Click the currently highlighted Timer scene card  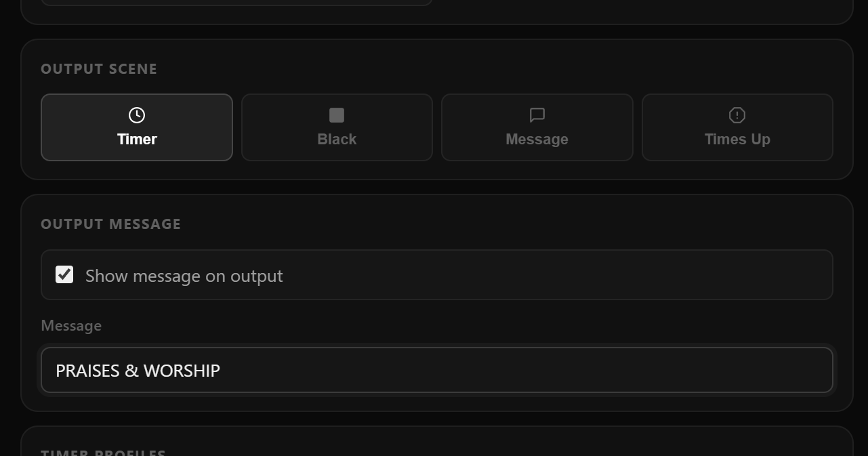click(137, 127)
